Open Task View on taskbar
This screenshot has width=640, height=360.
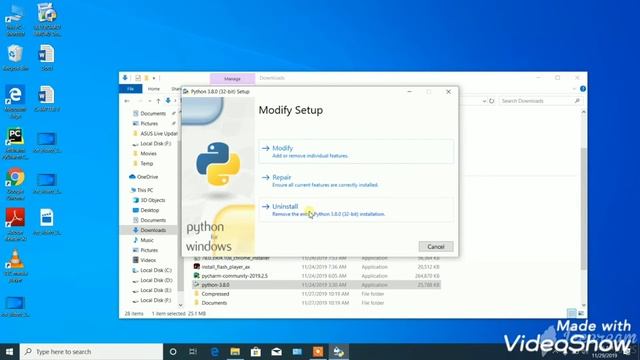click(x=193, y=351)
